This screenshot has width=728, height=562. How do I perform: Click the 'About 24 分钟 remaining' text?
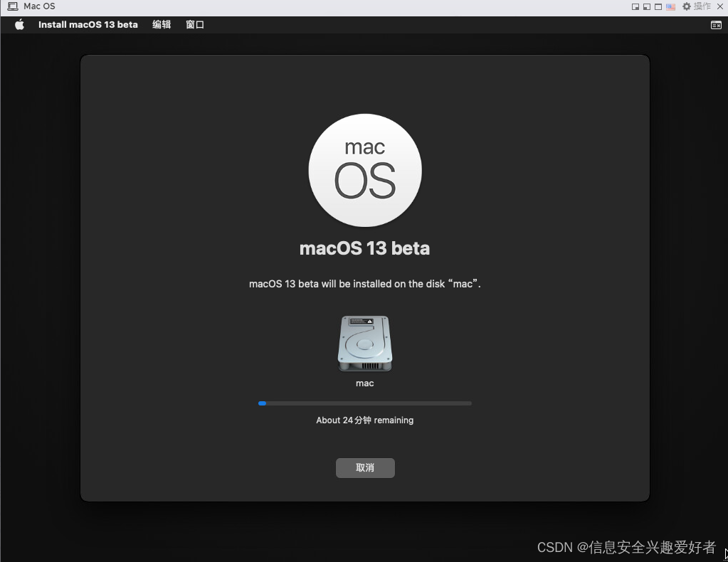pos(365,420)
